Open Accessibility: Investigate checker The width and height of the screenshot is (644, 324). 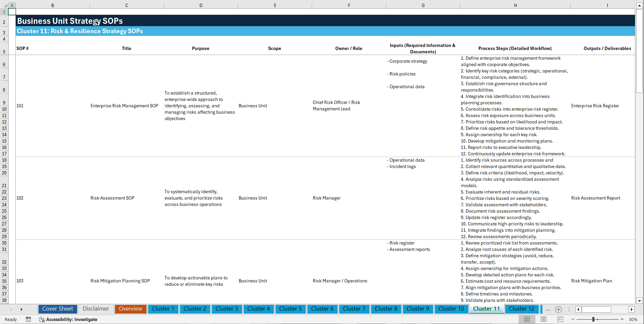68,319
